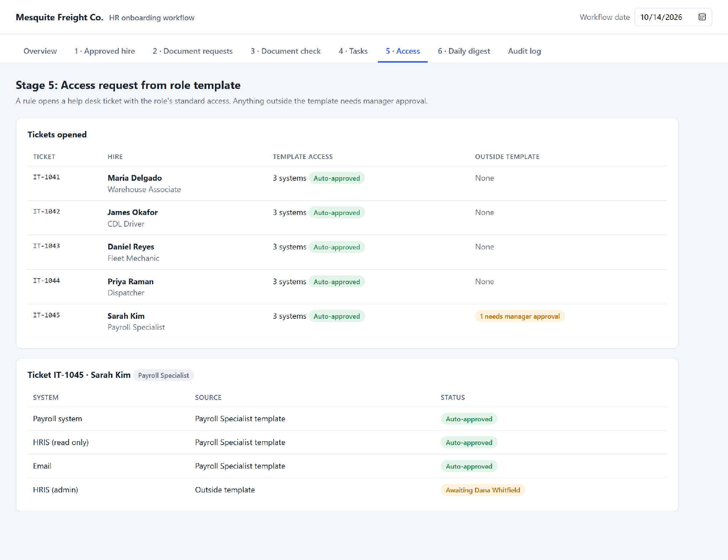Click the Payroll Specialist tag beside ticket heading
Screen dimensions: 728x560
164,375
